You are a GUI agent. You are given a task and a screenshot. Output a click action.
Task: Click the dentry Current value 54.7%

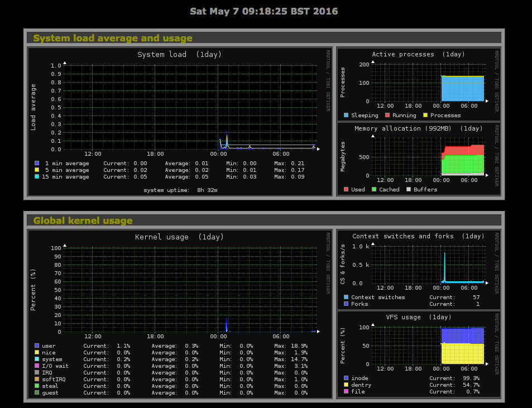pyautogui.click(x=471, y=385)
